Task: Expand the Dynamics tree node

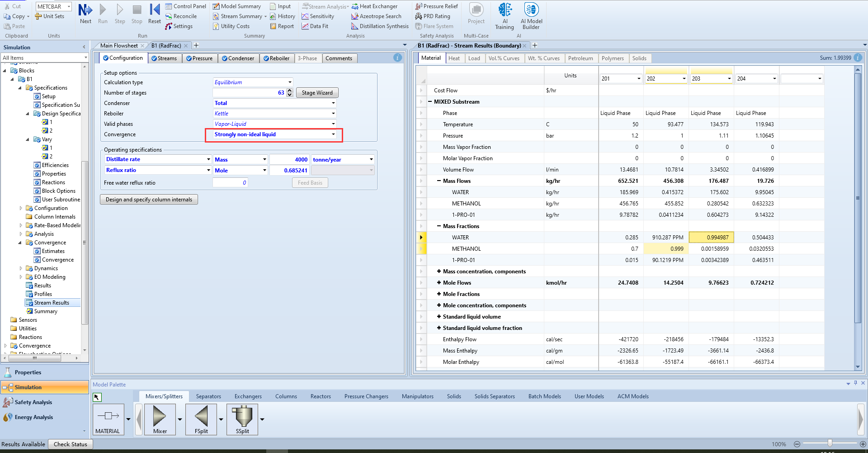Action: (21, 268)
